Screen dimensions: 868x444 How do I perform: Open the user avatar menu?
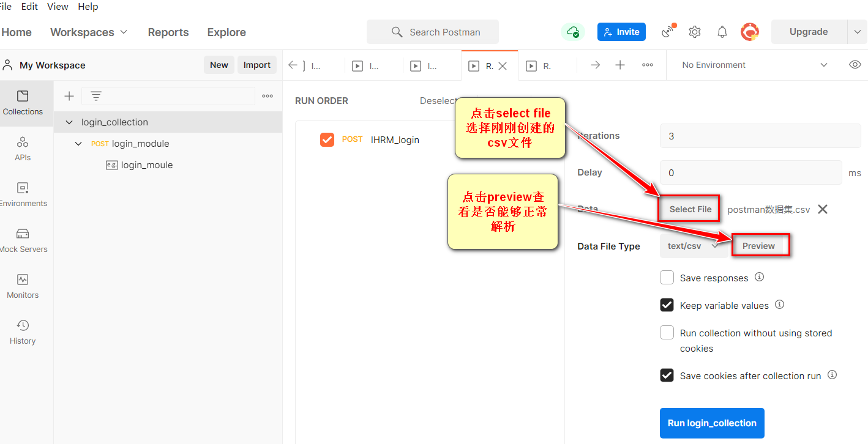(x=750, y=32)
